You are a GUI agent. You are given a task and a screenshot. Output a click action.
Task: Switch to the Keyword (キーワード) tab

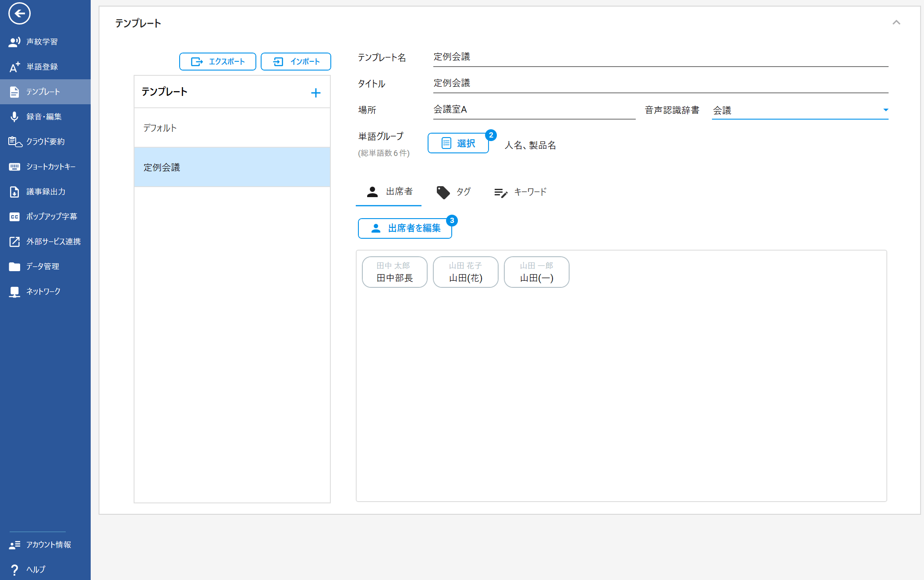click(520, 192)
